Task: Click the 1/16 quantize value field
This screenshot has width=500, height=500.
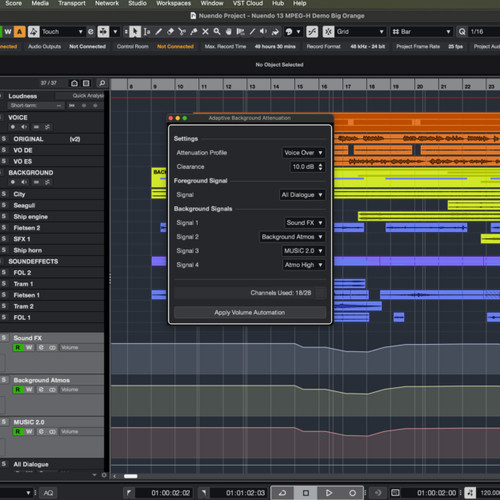Action: pyautogui.click(x=483, y=32)
